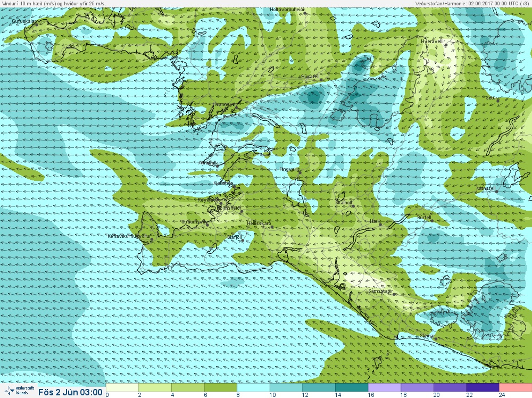This screenshot has width=532, height=398.
Task: Click the Steinar station label
Action: (x=428, y=336)
